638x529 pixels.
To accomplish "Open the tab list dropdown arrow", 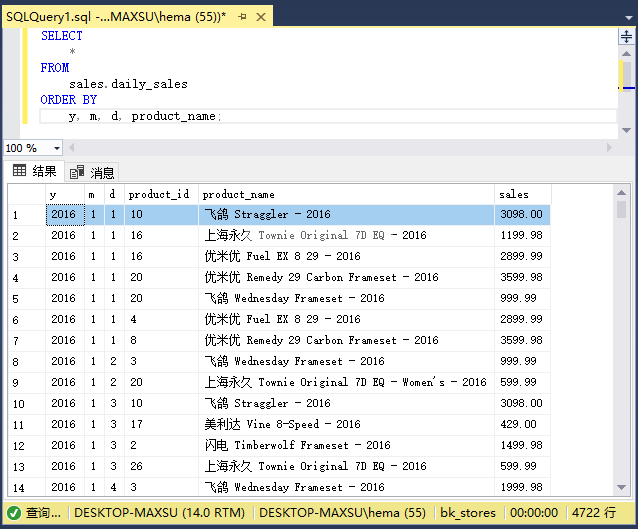I will [x=629, y=18].
